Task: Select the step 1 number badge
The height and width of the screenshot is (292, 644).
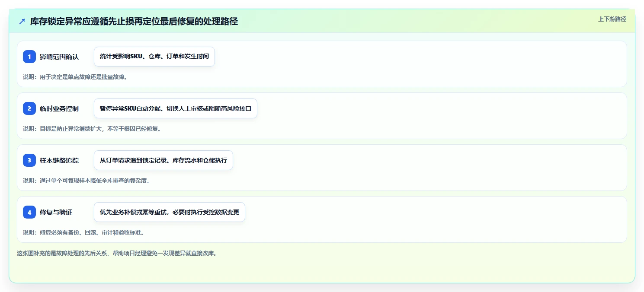Action: click(x=29, y=57)
